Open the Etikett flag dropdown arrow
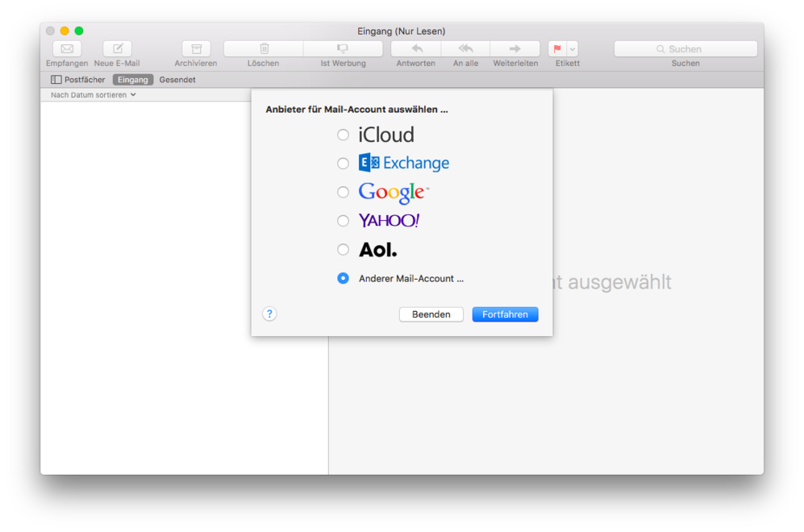Screen dimensions: 804x532 click(x=573, y=48)
